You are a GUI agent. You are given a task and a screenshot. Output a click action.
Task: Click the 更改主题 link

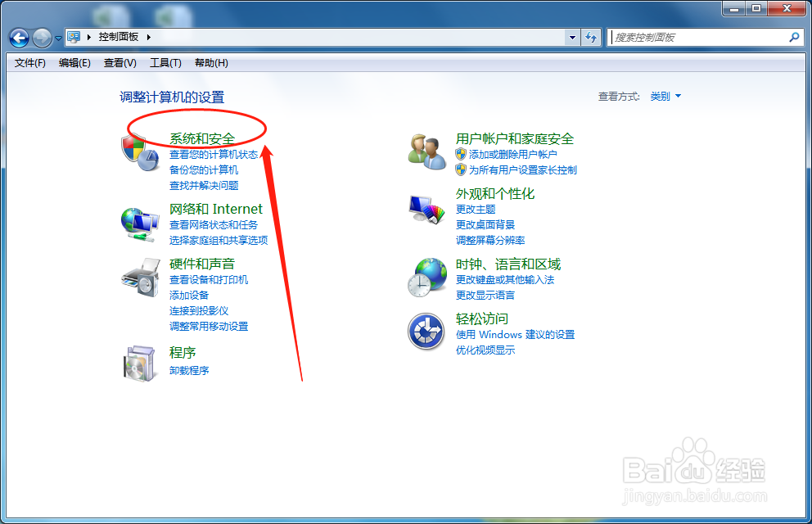(476, 209)
